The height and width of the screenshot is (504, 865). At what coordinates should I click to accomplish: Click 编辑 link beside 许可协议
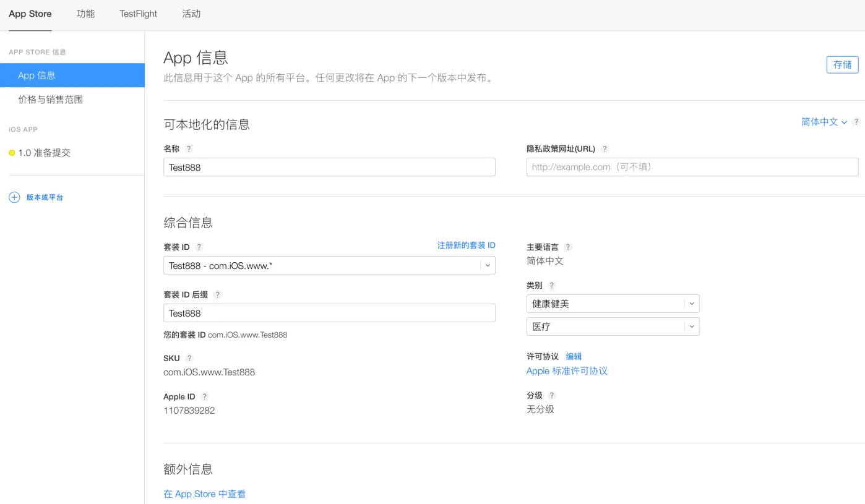click(574, 357)
